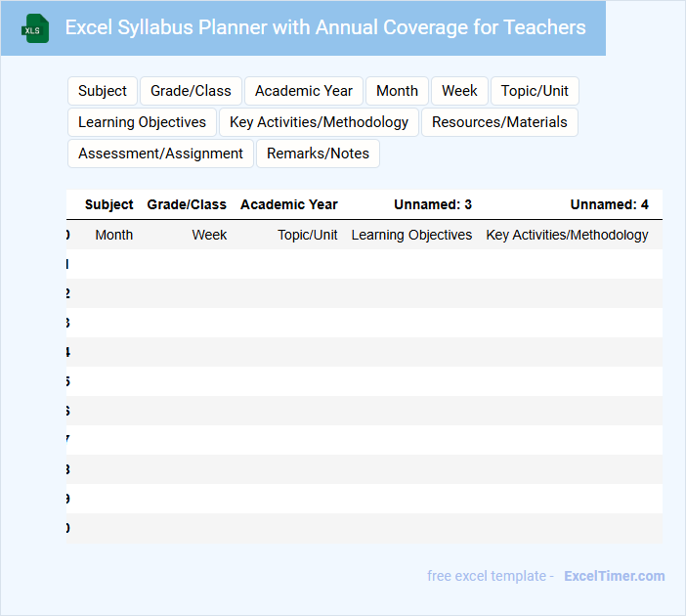Screen dimensions: 686x616
Task: Open the ExcelTimer.com link
Action: tap(615, 576)
